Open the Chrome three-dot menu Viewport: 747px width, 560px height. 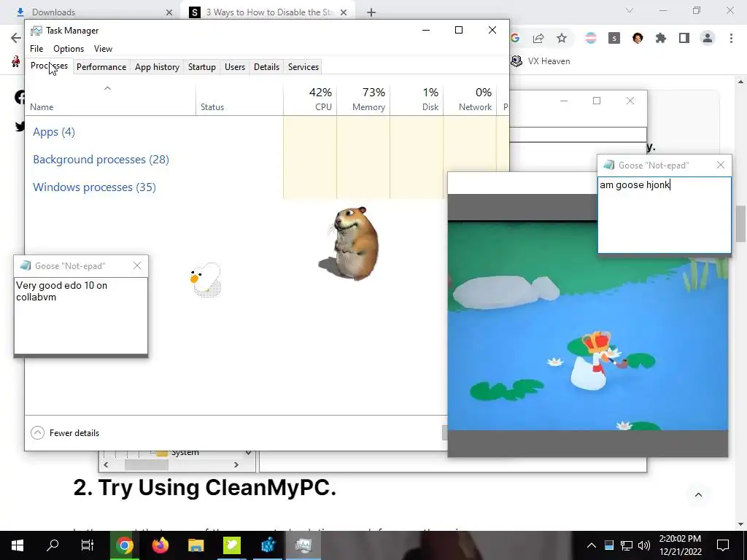[x=731, y=38]
